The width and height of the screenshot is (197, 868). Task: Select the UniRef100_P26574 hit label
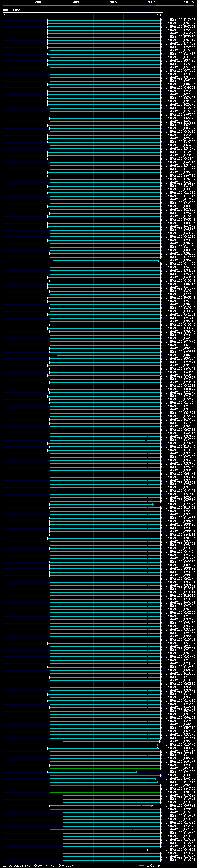(180, 64)
